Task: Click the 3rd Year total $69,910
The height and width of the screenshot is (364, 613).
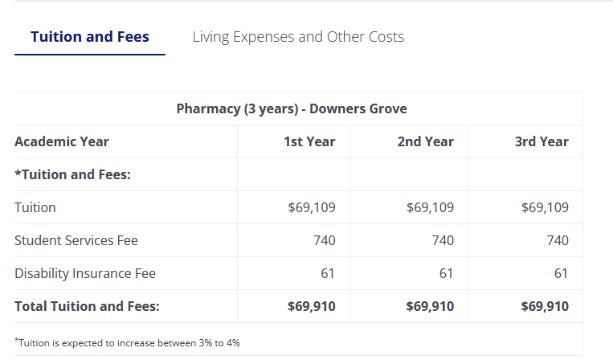Action: (x=545, y=306)
